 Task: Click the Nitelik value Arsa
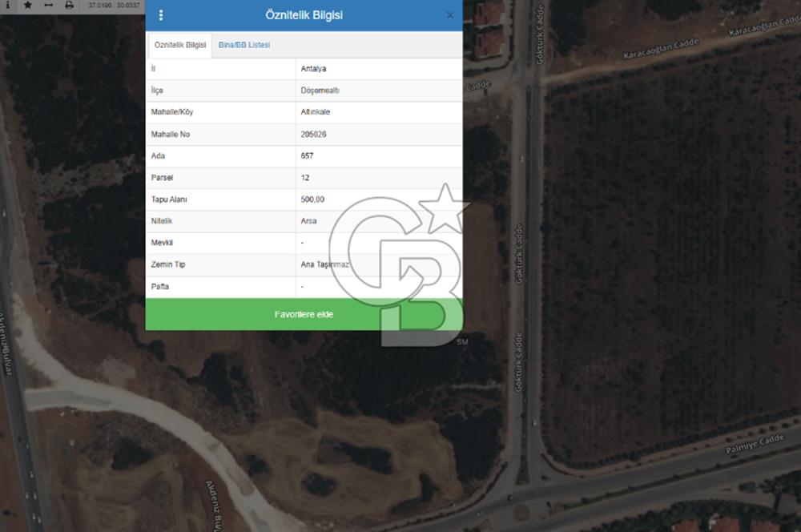click(308, 221)
